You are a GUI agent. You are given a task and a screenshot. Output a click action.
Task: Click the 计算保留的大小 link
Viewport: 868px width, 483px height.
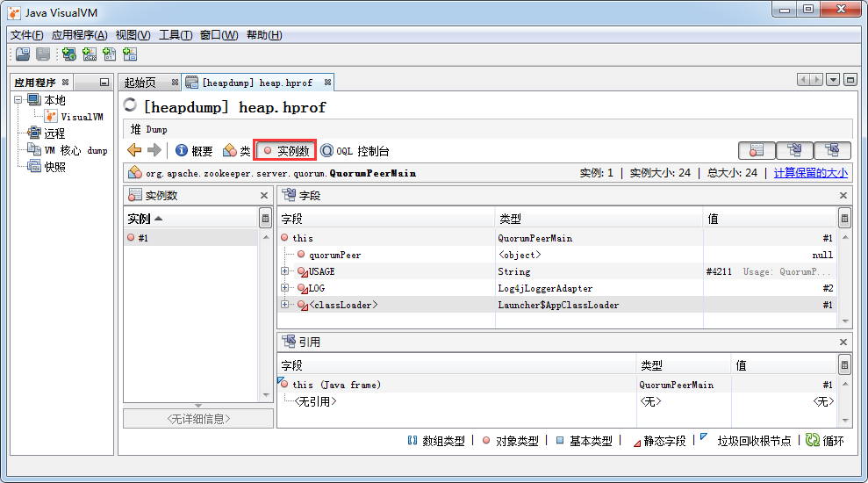(810, 173)
